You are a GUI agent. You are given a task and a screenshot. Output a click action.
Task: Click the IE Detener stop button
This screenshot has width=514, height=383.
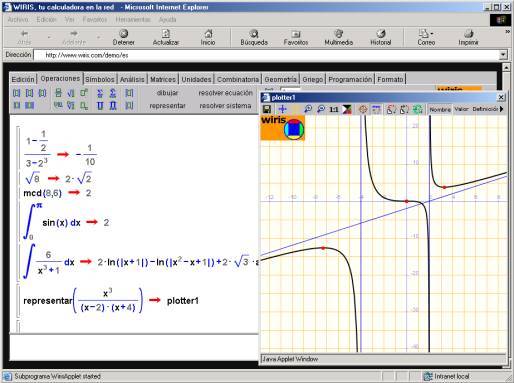click(x=123, y=37)
